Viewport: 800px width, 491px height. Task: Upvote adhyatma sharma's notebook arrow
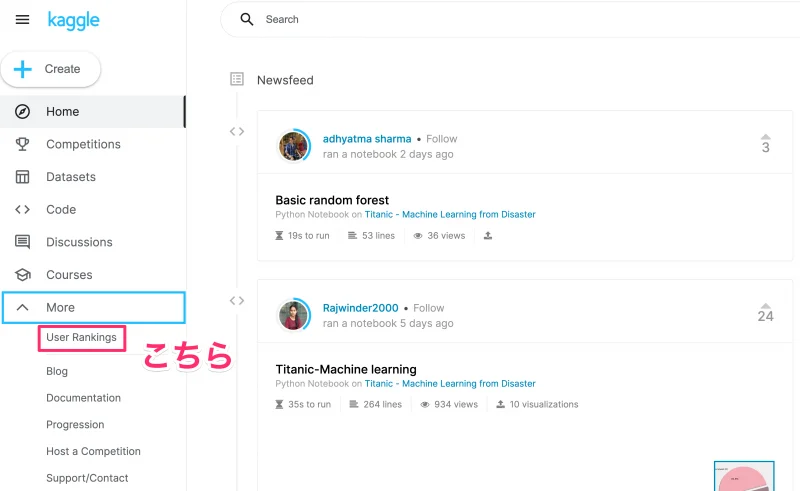pos(765,137)
